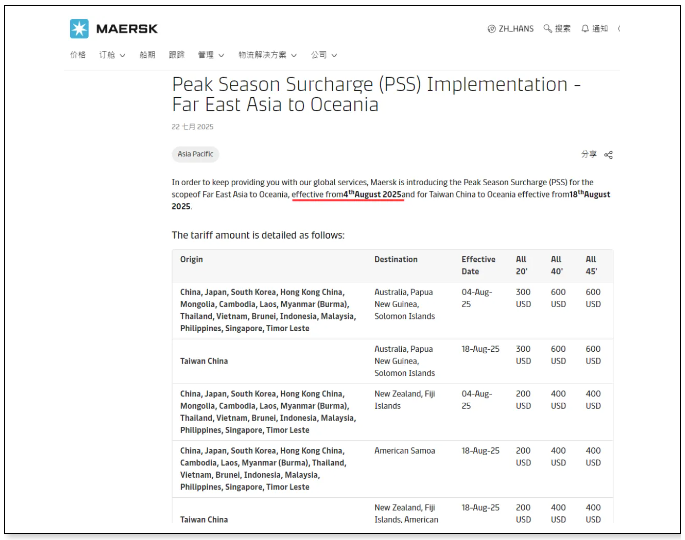Click 'The tariff amount is detailed as follows'
The width and height of the screenshot is (685, 540).
click(x=258, y=235)
